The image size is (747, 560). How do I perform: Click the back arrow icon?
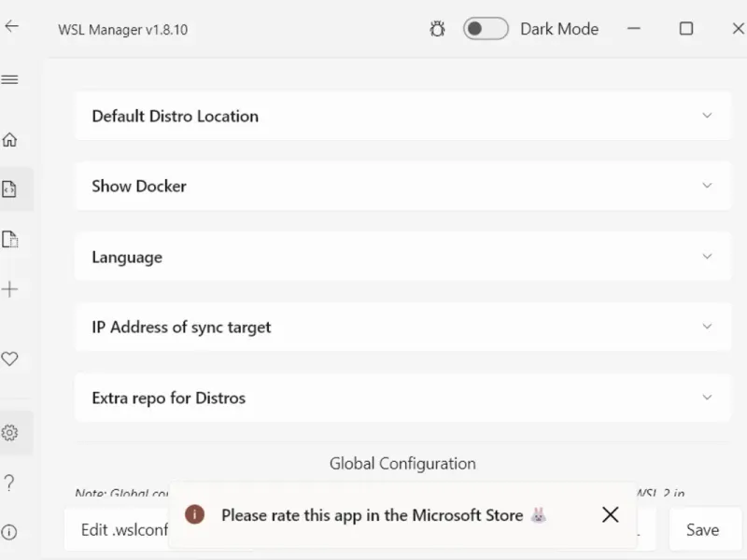(x=11, y=27)
